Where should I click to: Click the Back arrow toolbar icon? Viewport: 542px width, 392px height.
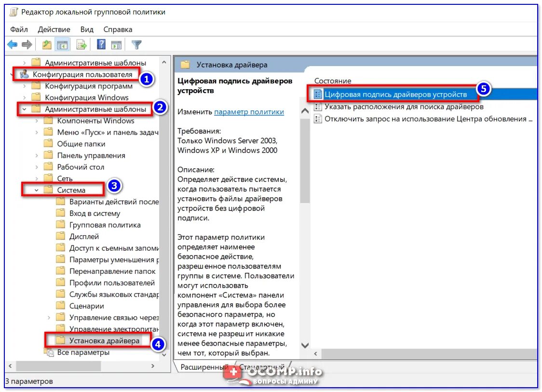pyautogui.click(x=13, y=44)
